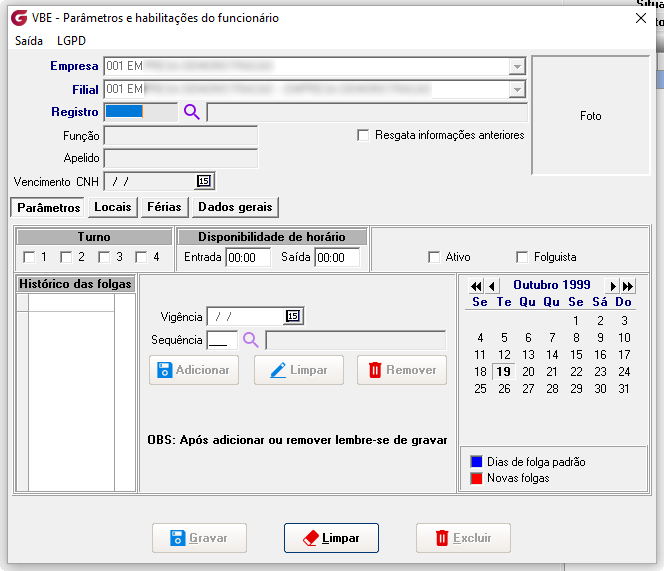Click the VBE application logo icon
664x571 pixels.
coord(19,18)
